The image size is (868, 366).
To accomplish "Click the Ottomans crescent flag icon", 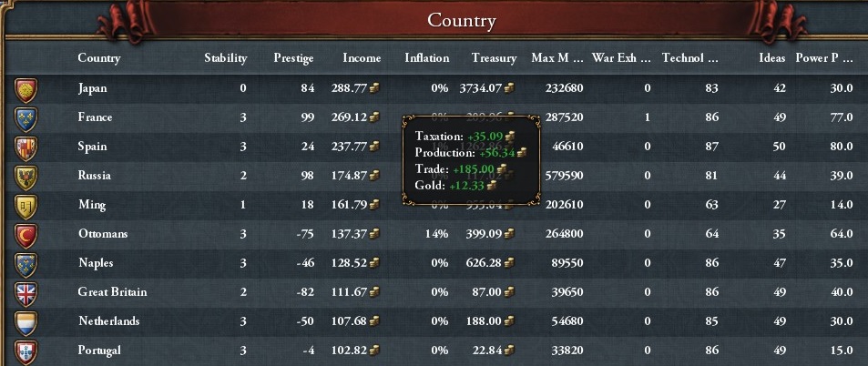I will click(x=26, y=234).
